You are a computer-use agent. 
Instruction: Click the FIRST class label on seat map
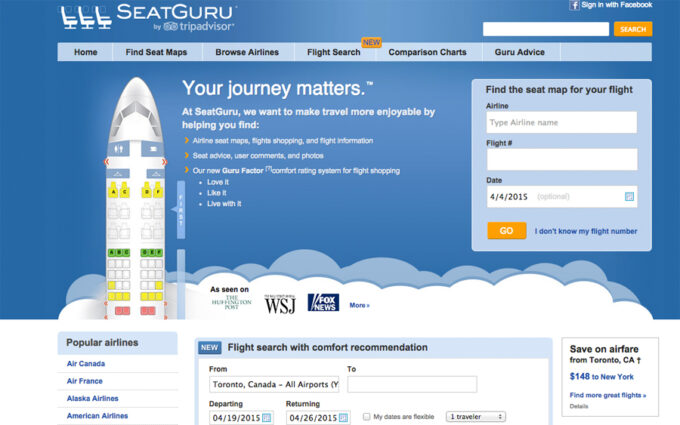point(181,210)
